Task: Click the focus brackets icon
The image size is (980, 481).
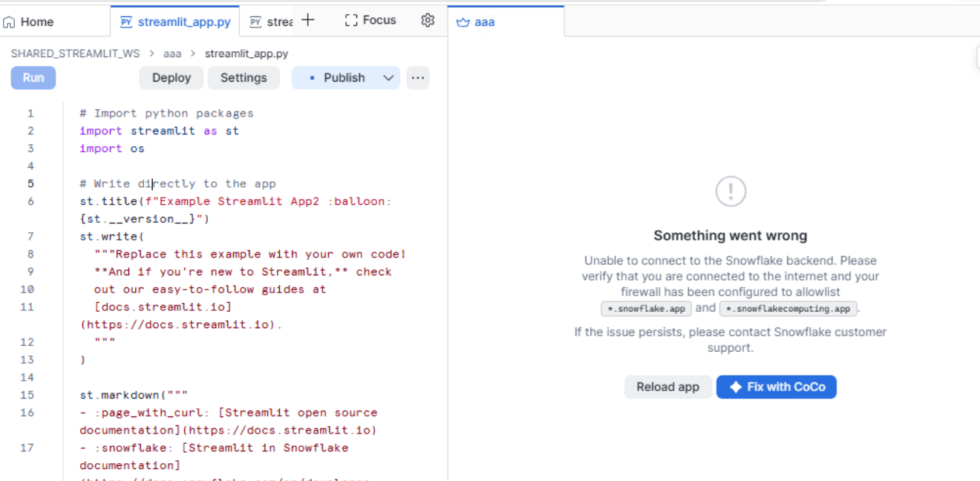Action: click(352, 20)
